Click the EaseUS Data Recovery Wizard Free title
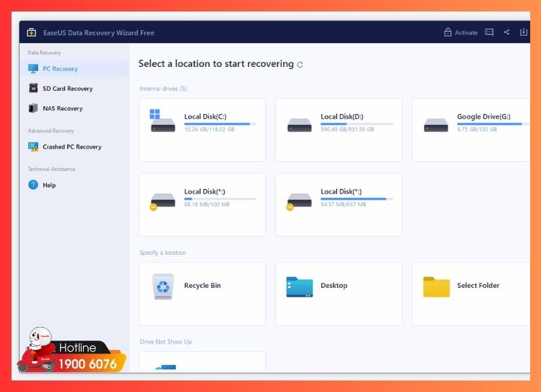541x392 pixels. [99, 32]
